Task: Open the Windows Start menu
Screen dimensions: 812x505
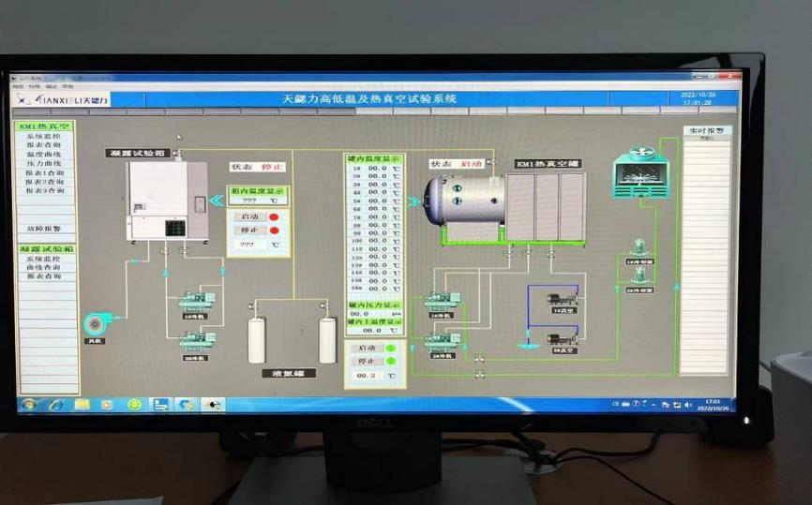Action: [29, 405]
